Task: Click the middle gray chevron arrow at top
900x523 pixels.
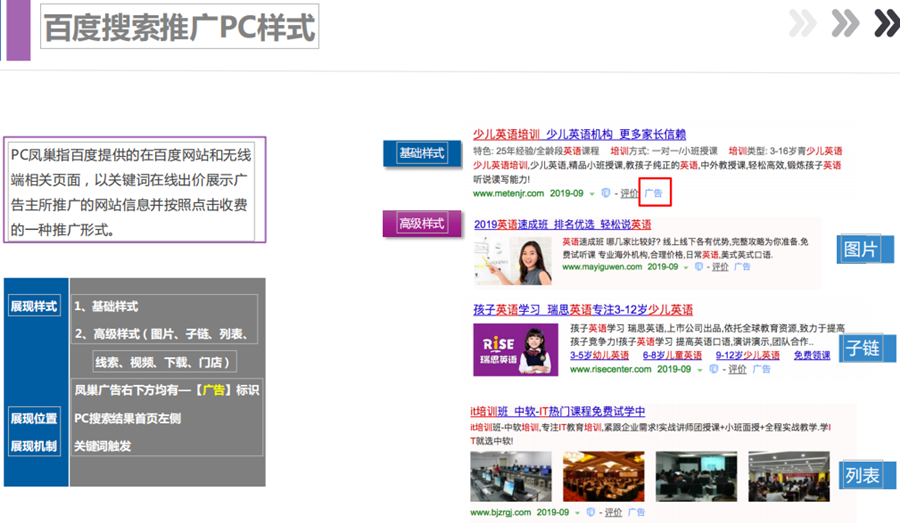Action: (x=845, y=23)
